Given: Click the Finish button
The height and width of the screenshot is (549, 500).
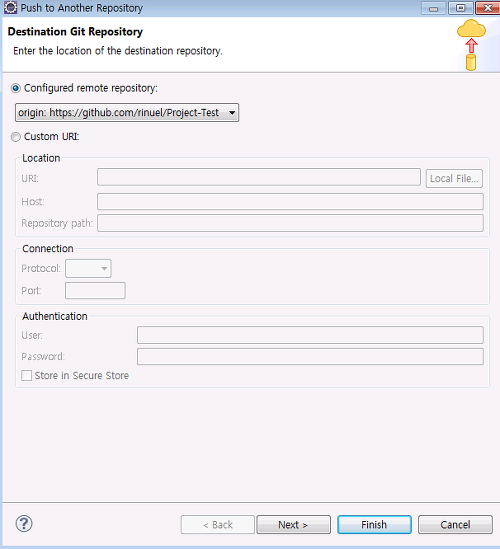Looking at the screenshot, I should (374, 524).
